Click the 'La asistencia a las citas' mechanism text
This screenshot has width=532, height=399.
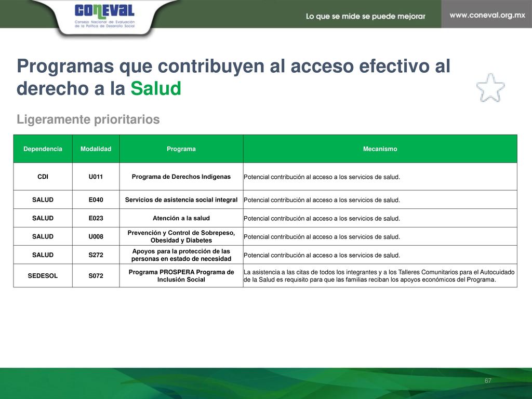pyautogui.click(x=379, y=276)
